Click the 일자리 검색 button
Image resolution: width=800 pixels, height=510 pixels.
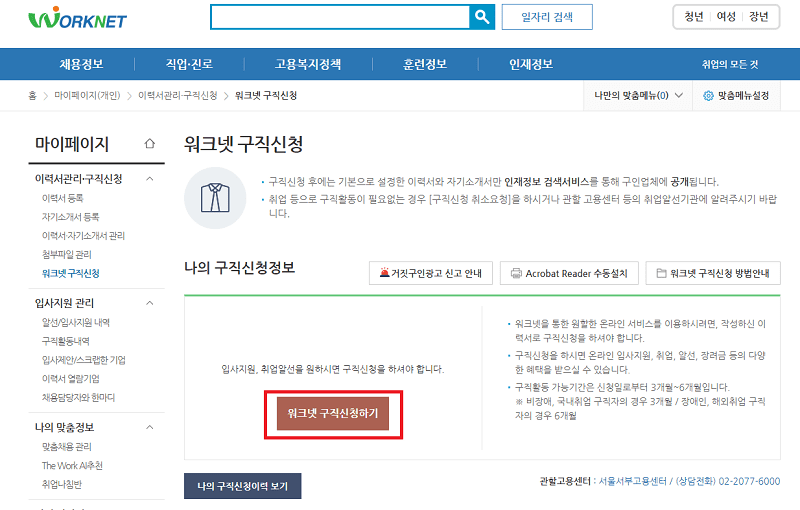pos(547,17)
